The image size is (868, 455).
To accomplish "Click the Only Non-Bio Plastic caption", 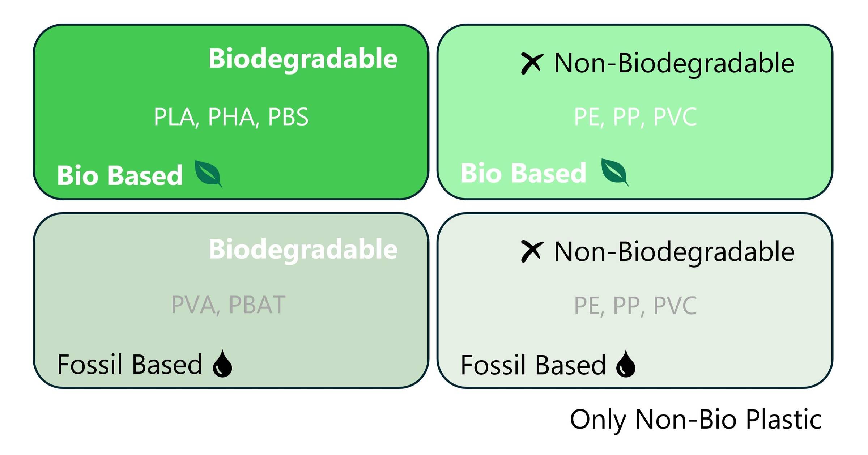I will (695, 420).
